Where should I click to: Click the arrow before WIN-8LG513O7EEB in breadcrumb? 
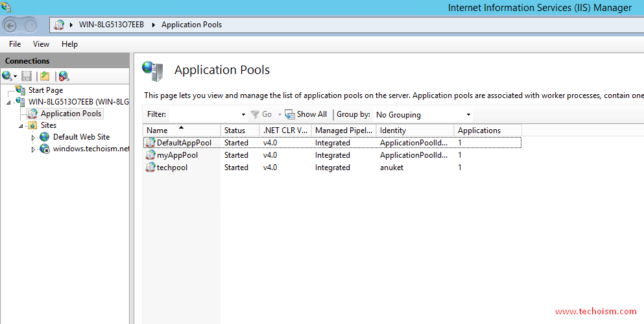[71, 25]
